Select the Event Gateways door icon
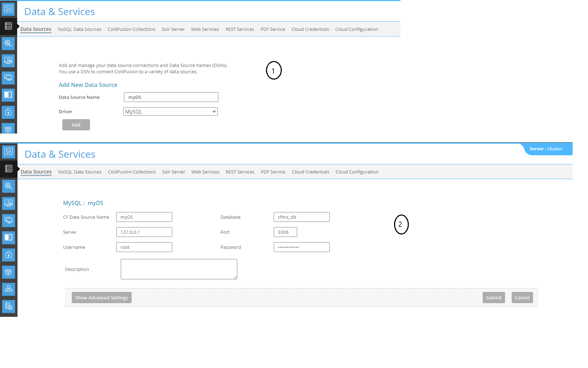This screenshot has height=368, width=588. pos(8,238)
